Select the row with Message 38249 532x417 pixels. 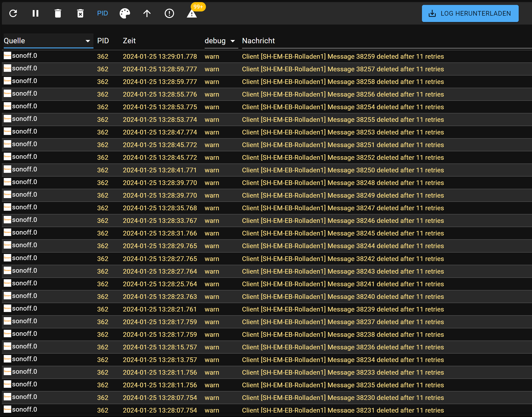click(267, 196)
